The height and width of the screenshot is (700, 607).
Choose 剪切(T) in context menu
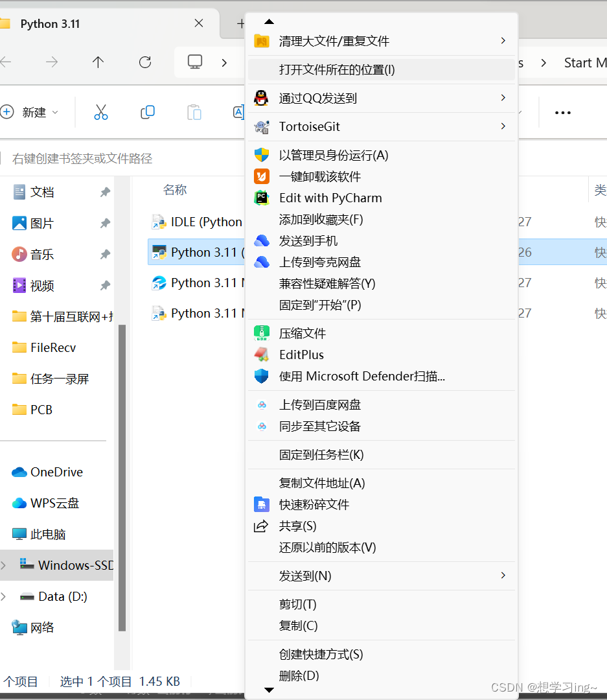(x=382, y=605)
